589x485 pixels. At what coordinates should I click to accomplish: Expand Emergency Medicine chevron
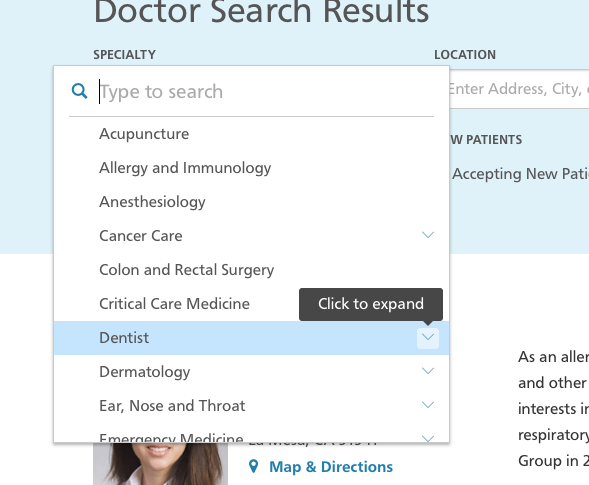[427, 438]
